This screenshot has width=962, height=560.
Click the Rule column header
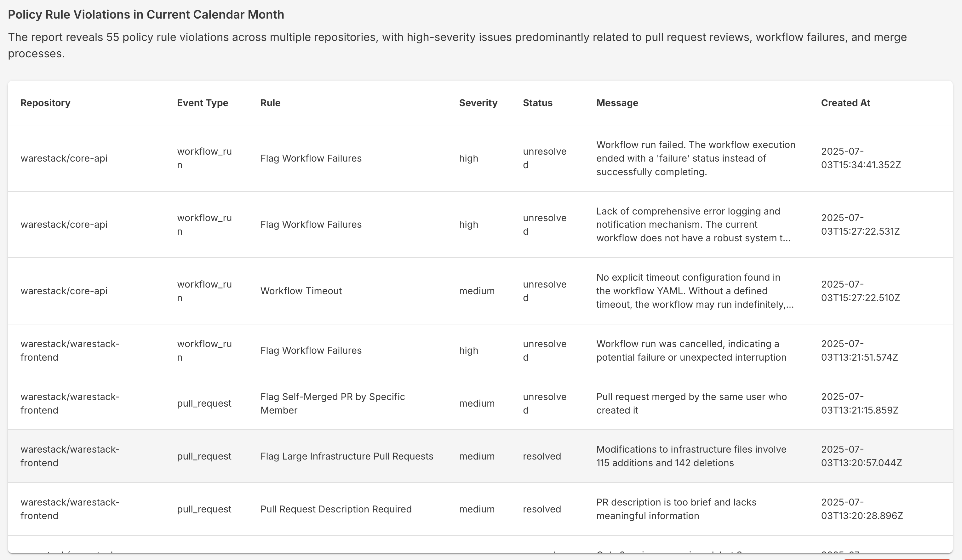pos(270,103)
